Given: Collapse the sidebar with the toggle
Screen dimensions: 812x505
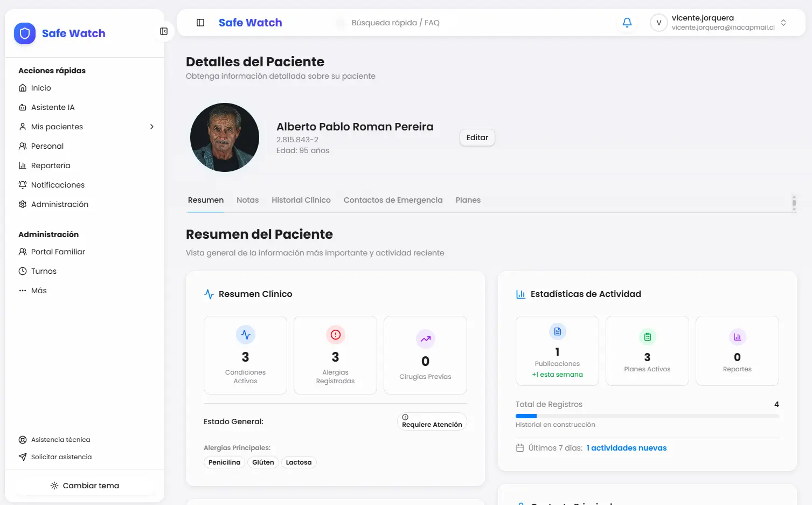Looking at the screenshot, I should (163, 31).
